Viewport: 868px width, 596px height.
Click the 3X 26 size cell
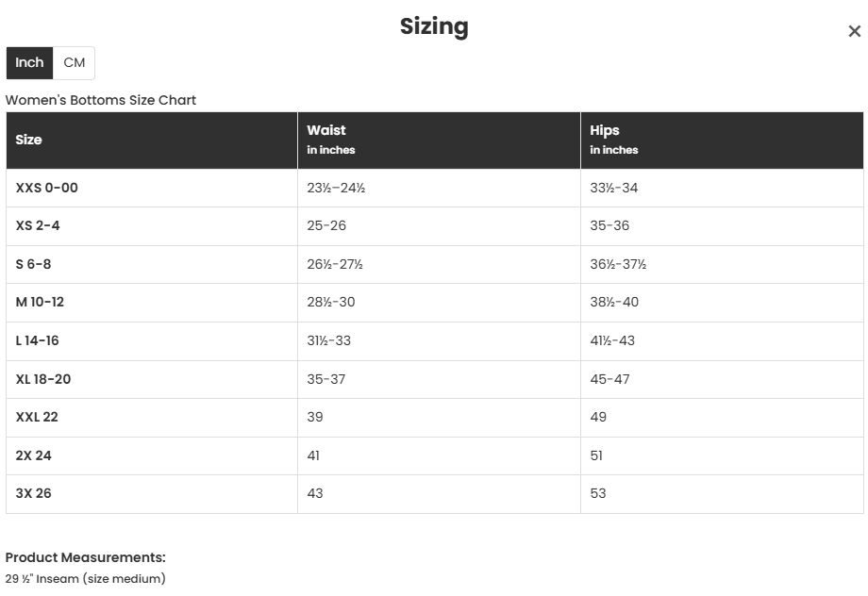pos(34,493)
